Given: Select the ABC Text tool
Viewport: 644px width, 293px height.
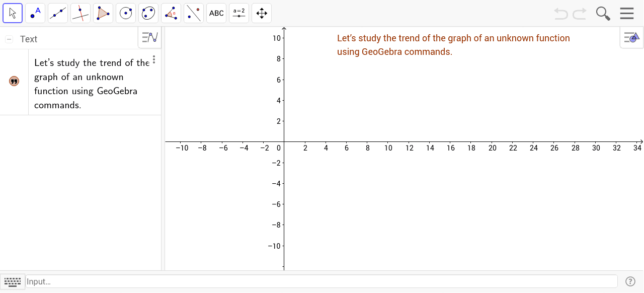Looking at the screenshot, I should tap(216, 13).
